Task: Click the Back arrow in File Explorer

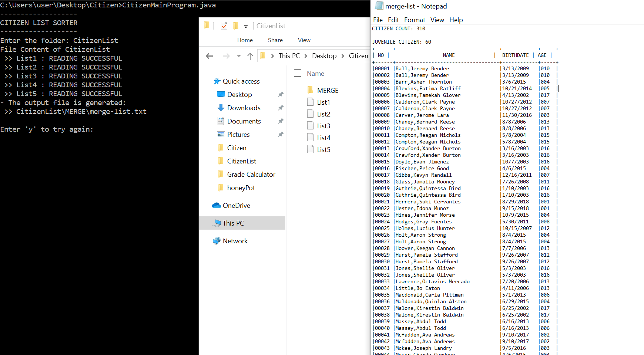Action: 209,56
